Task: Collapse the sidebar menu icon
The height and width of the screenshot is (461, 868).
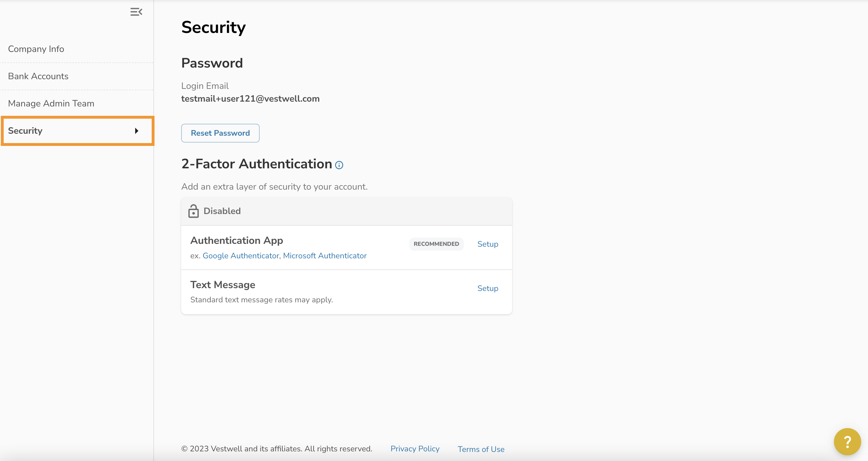Action: pos(136,12)
